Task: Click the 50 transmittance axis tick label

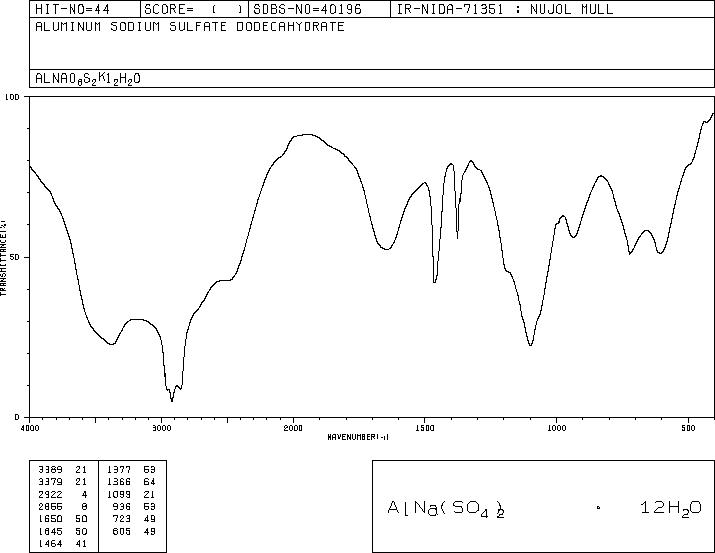Action: click(14, 257)
